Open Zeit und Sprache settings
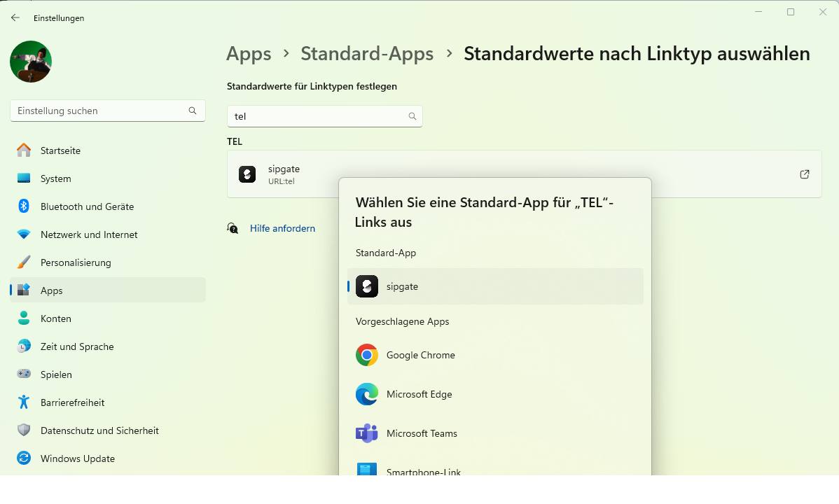This screenshot has width=839, height=504. coord(108,346)
